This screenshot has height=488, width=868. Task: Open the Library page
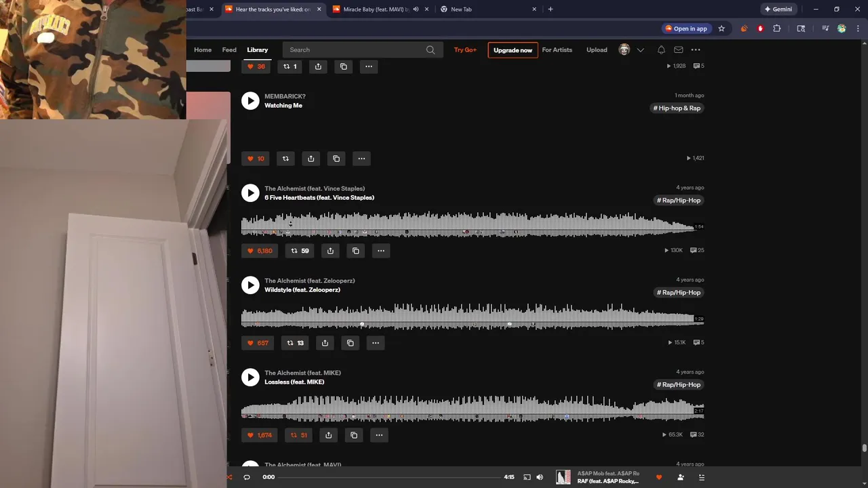[x=257, y=49]
